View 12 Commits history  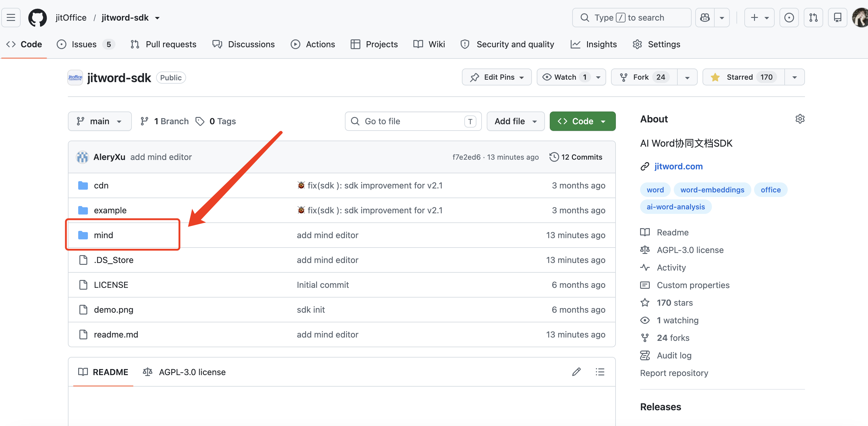pyautogui.click(x=576, y=157)
